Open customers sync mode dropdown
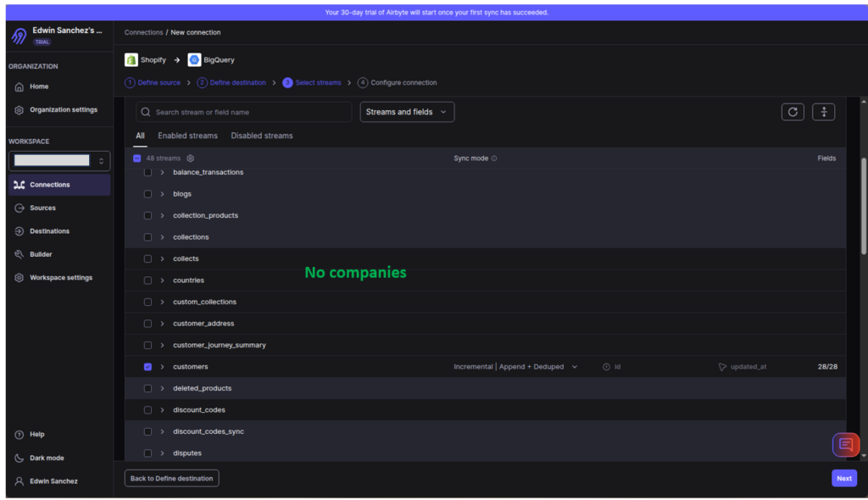This screenshot has height=500, width=868. click(515, 367)
